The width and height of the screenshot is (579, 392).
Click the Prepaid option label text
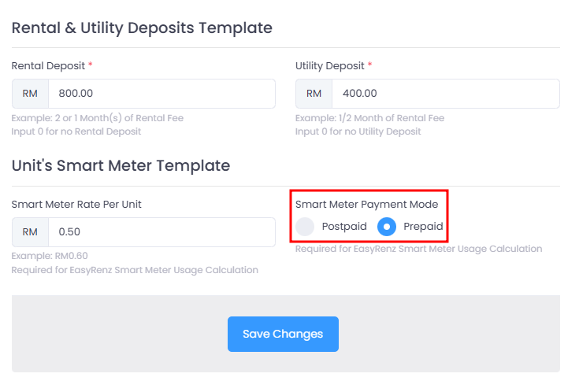click(x=423, y=226)
